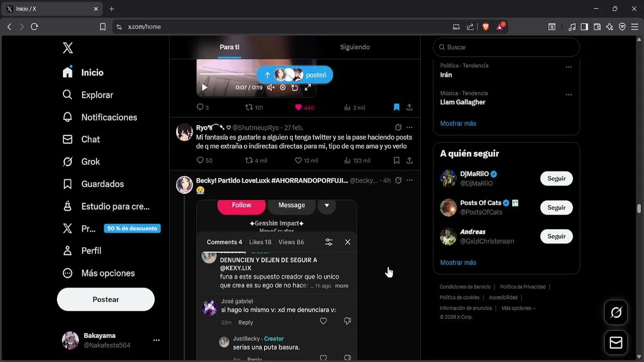Open Guardados bookmarks
Image resolution: width=644 pixels, height=362 pixels.
93,184
